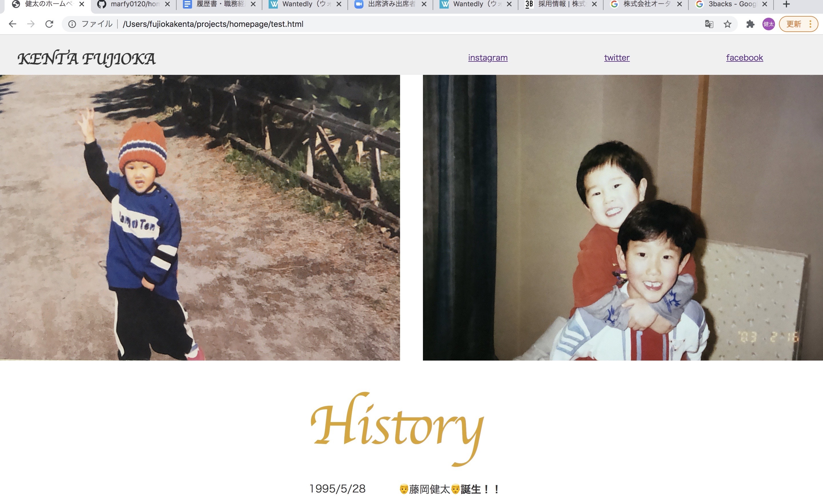Viewport: 823px width, 504px height.
Task: Click the address bar URL field
Action: point(401,24)
